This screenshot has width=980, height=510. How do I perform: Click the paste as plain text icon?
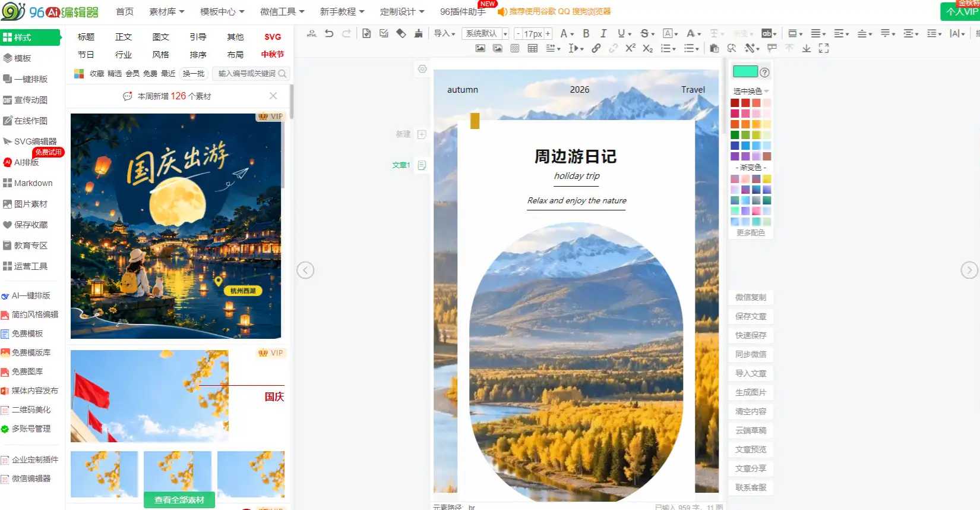[715, 48]
